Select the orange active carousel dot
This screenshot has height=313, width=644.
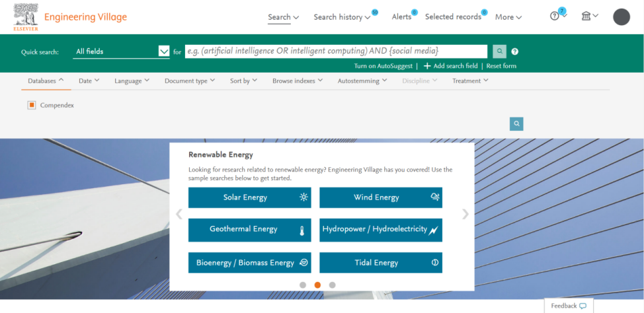(317, 285)
